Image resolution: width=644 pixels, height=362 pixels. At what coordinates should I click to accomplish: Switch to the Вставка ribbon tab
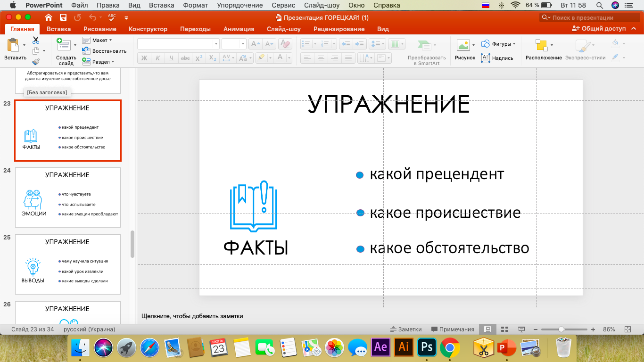pos(59,29)
